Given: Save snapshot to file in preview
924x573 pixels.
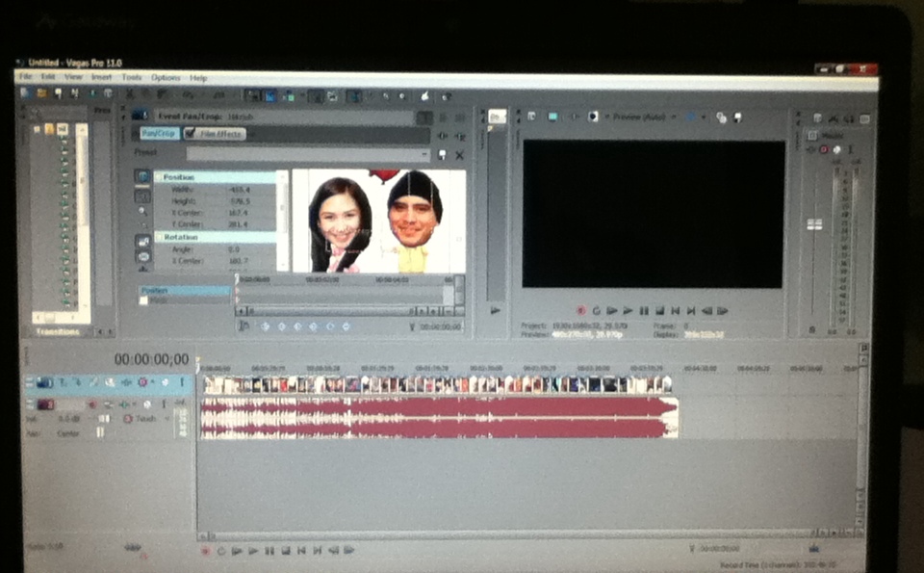Looking at the screenshot, I should pos(738,117).
